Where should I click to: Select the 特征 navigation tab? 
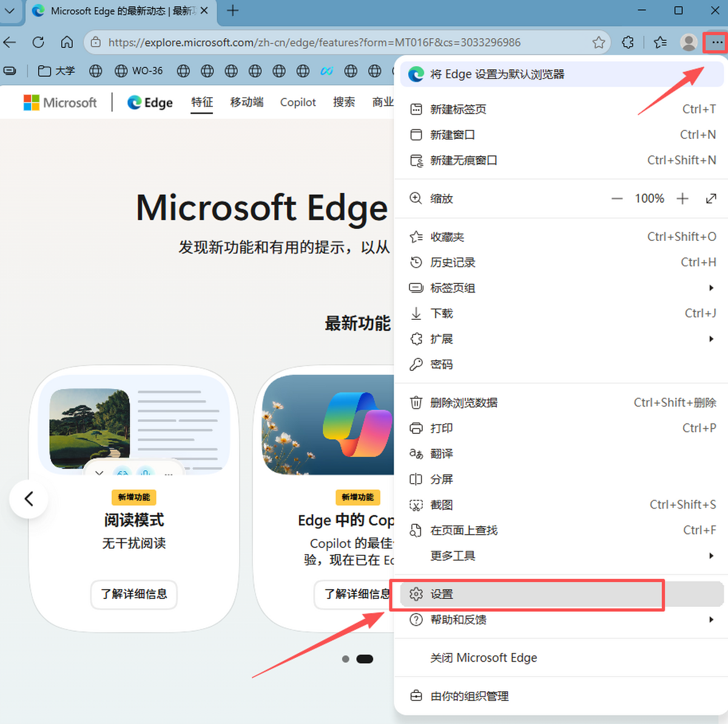pos(202,102)
